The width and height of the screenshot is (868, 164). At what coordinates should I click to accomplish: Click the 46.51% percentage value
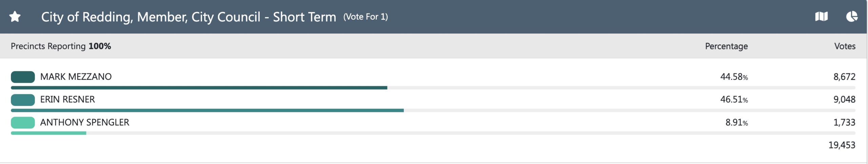734,99
